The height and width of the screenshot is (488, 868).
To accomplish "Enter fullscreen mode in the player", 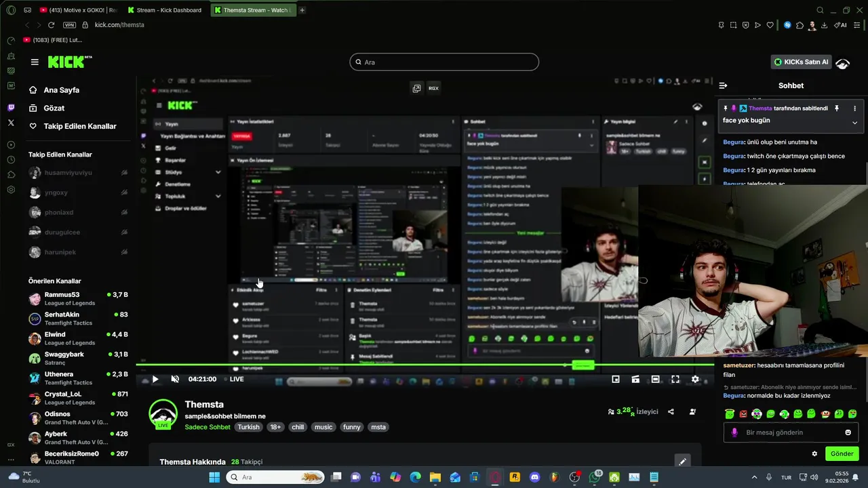I will [x=675, y=380].
